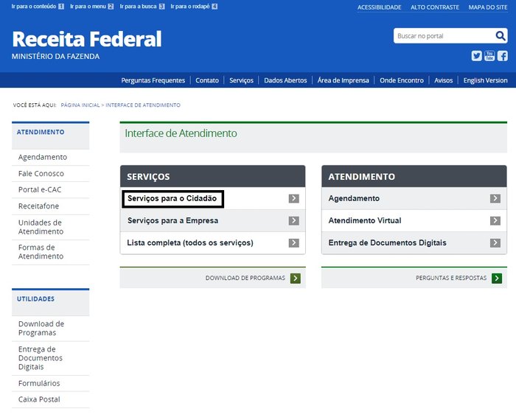The image size is (516, 420).
Task: Select Receitafone in sidebar
Action: (x=38, y=206)
